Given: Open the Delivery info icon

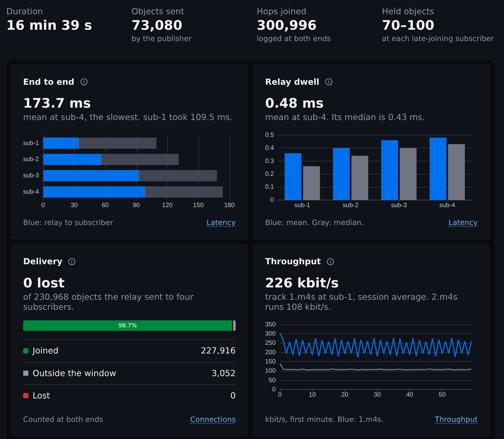Looking at the screenshot, I should [x=72, y=261].
